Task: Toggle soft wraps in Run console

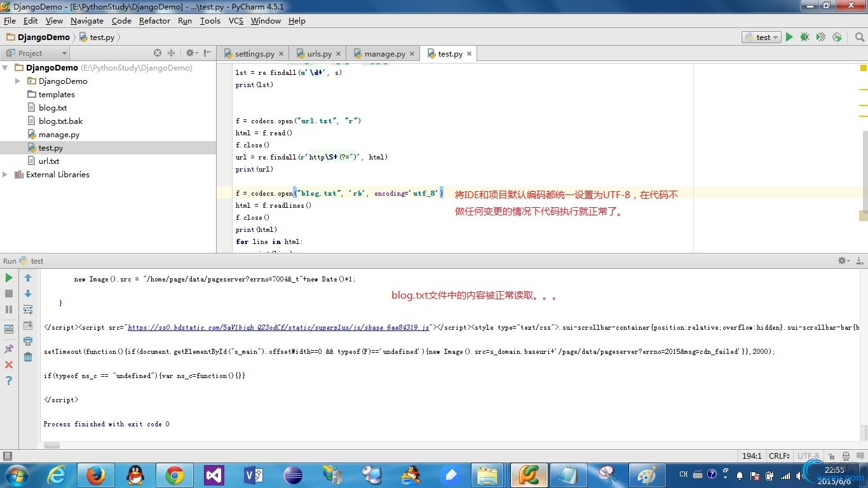Action: [28, 309]
